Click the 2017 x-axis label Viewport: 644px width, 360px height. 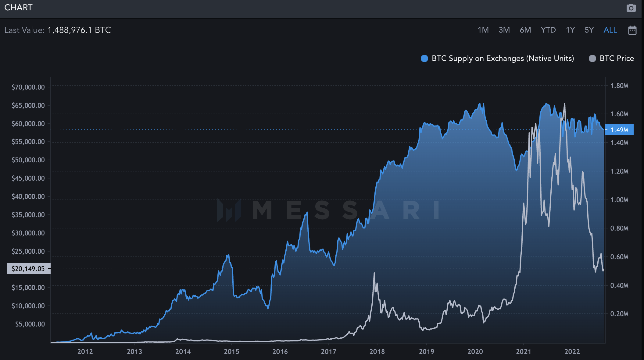[x=328, y=351]
